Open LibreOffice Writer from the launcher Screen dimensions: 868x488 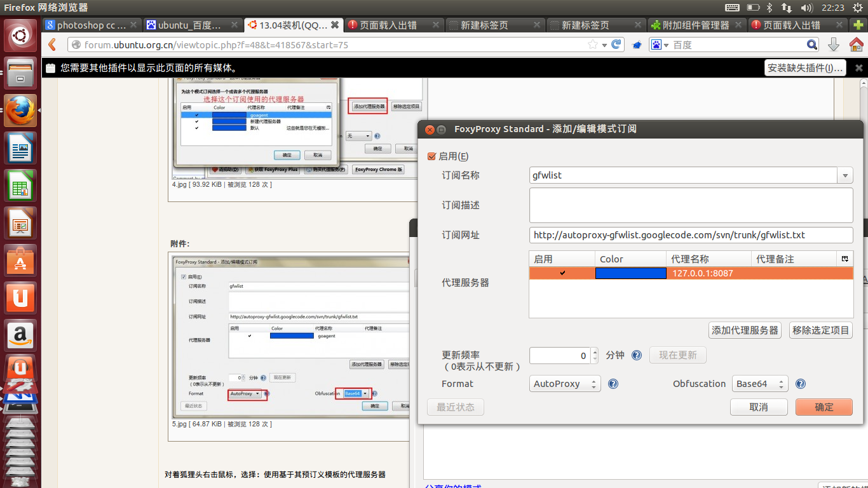click(21, 148)
